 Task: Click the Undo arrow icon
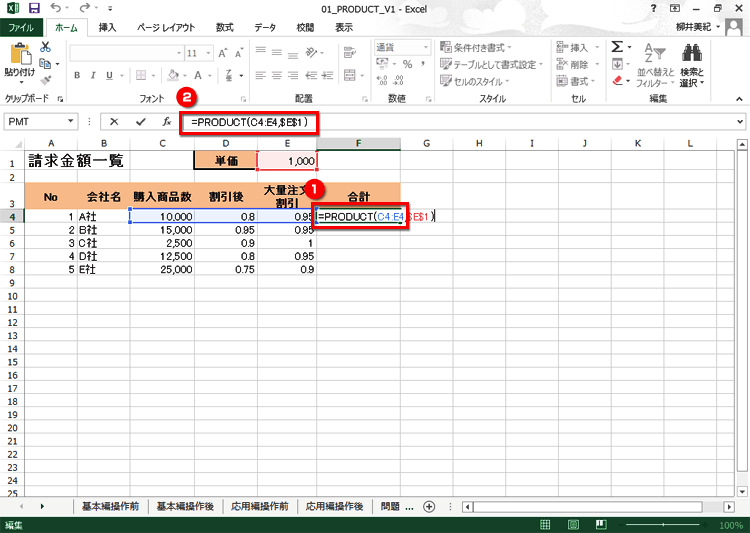[x=56, y=8]
